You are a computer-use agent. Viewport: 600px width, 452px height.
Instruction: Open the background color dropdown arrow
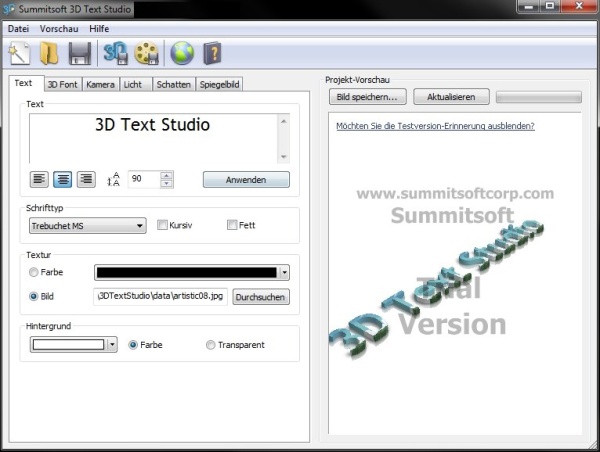click(x=112, y=344)
